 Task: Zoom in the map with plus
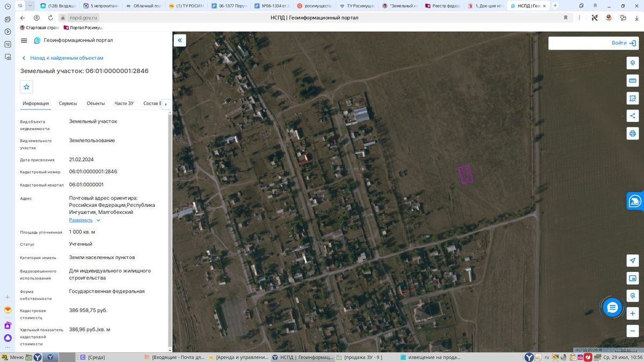(x=633, y=313)
